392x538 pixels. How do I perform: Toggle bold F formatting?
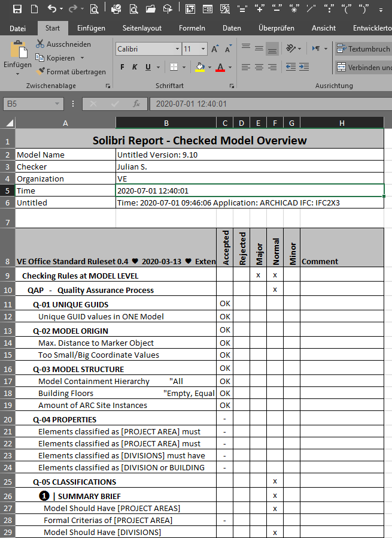tap(122, 67)
